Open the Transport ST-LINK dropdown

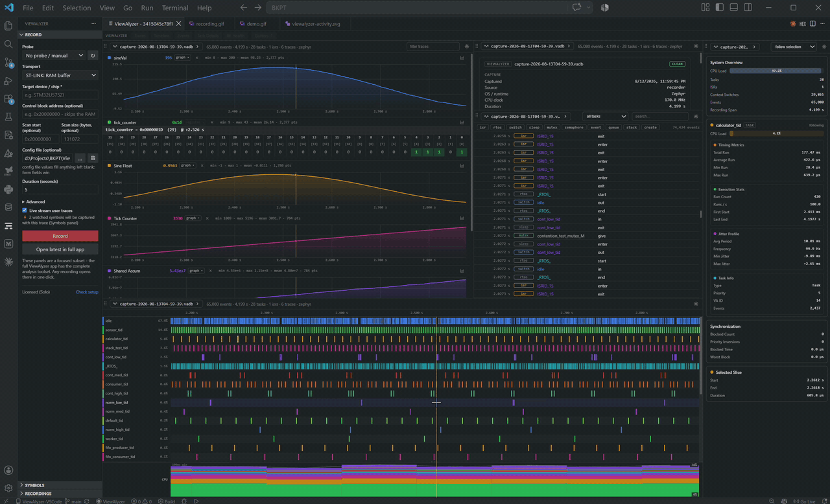(x=60, y=75)
